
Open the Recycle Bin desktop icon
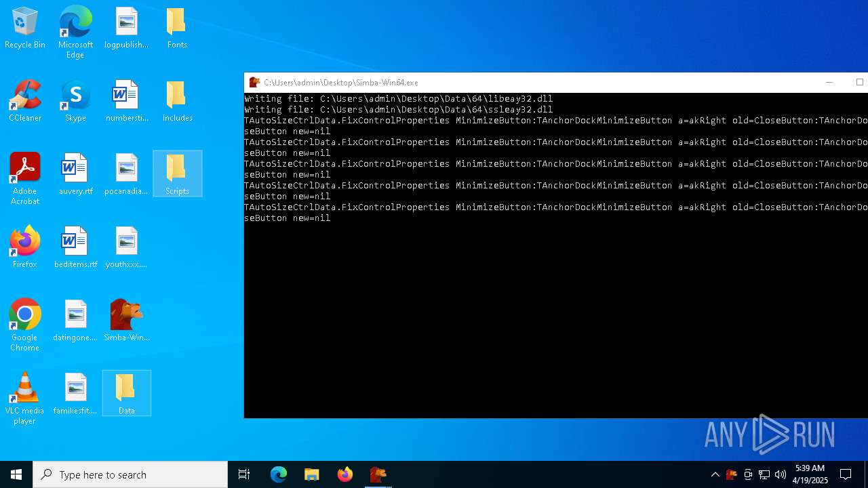coord(25,28)
